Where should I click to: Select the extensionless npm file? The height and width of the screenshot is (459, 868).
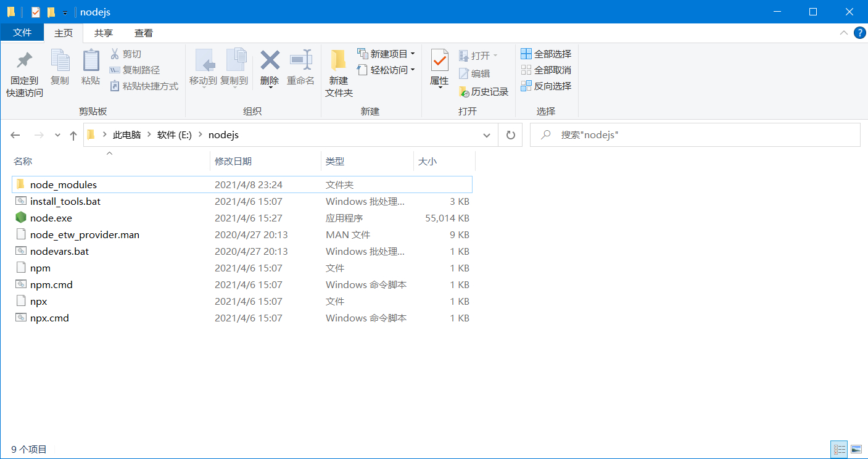pos(242,268)
